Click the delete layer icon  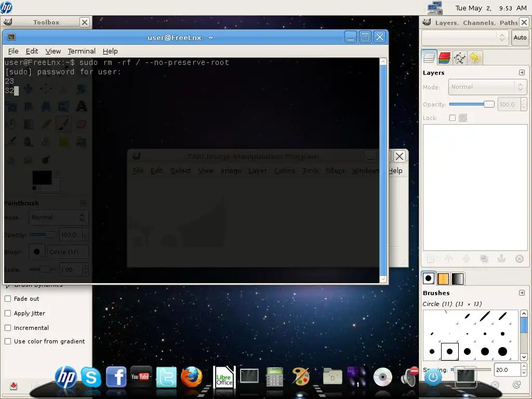(520, 259)
